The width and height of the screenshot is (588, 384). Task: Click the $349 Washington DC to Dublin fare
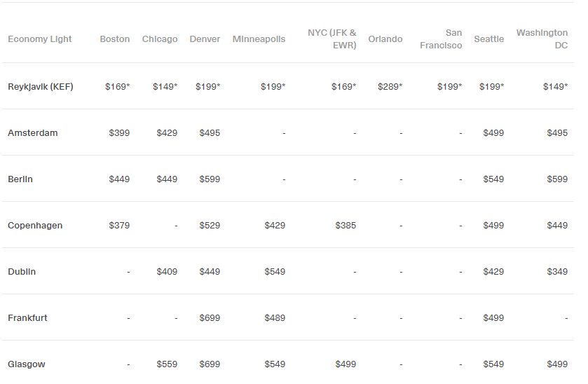click(557, 272)
